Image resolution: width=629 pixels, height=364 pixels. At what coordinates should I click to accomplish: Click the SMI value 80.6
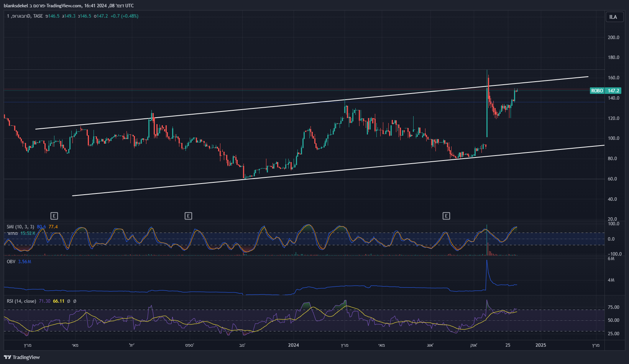pos(41,227)
